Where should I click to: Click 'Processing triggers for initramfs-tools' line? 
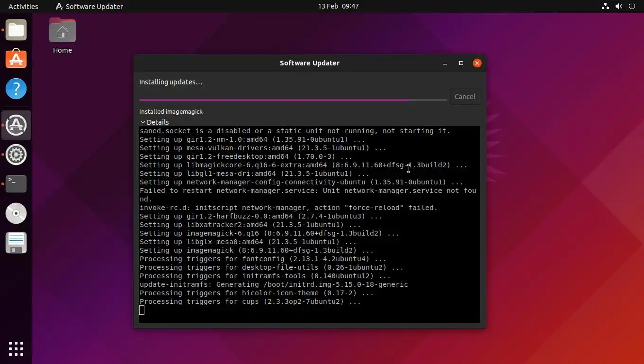coord(265,276)
